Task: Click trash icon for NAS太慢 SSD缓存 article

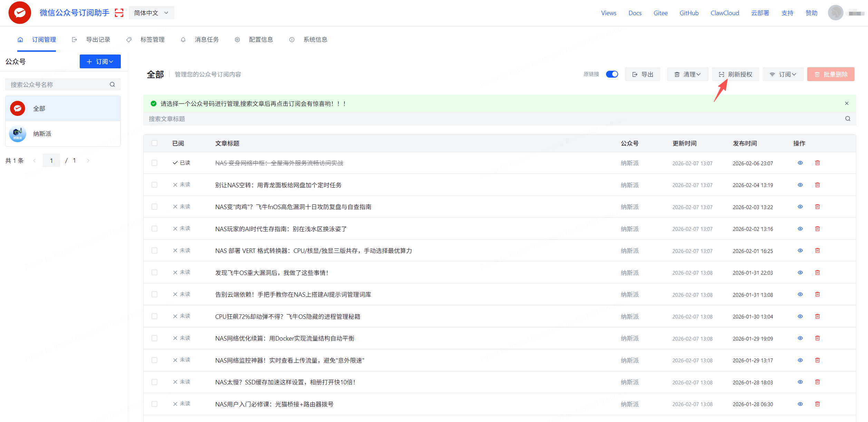Action: (x=817, y=382)
